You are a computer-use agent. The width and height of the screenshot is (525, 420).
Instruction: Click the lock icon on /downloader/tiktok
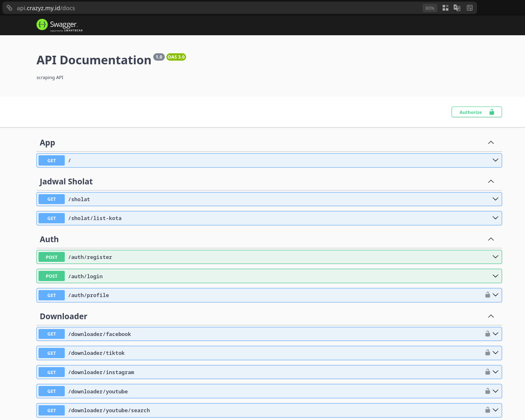click(x=488, y=353)
